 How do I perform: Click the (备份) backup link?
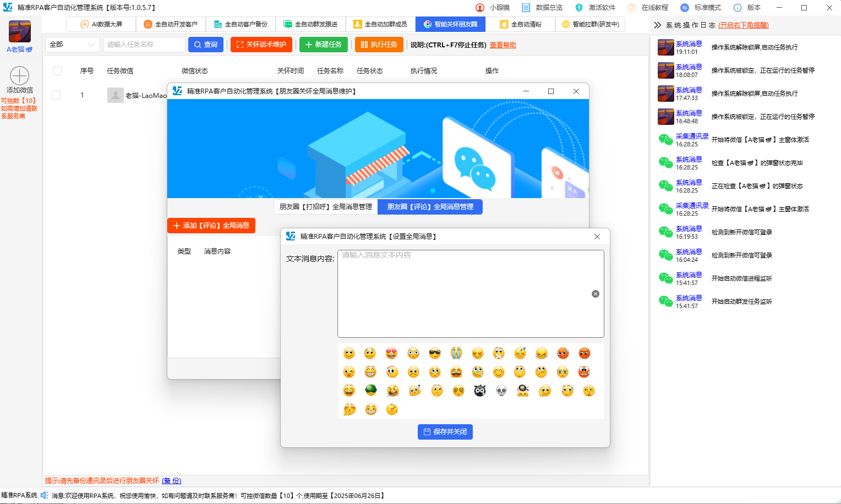[172, 481]
